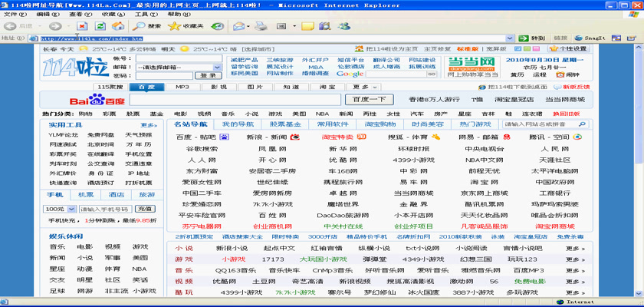Click the house icon for setting homepage
Image resolution: width=644 pixels, height=307 pixels.
359,48
